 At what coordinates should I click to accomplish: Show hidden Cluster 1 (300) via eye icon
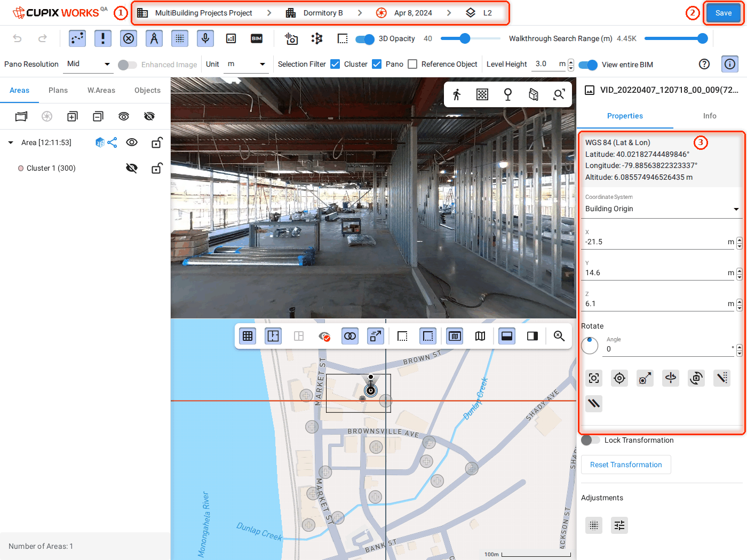point(132,168)
